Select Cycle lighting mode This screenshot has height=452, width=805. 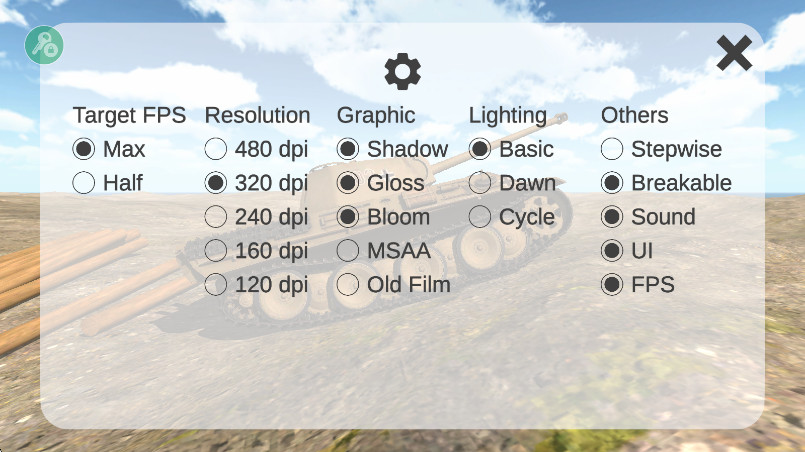tap(480, 217)
